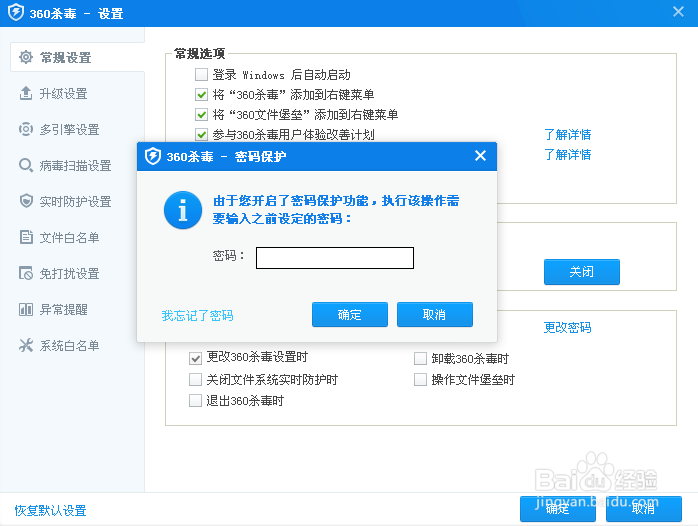
Task: Click 恢复默认设置 link
Action: [x=50, y=510]
